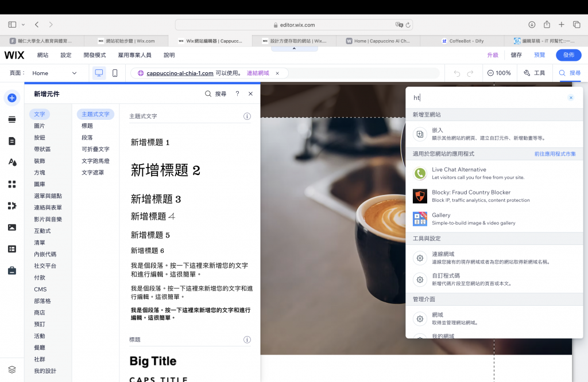Open the Layers icon at sidebar bottom
This screenshot has height=382, width=588.
pos(12,369)
